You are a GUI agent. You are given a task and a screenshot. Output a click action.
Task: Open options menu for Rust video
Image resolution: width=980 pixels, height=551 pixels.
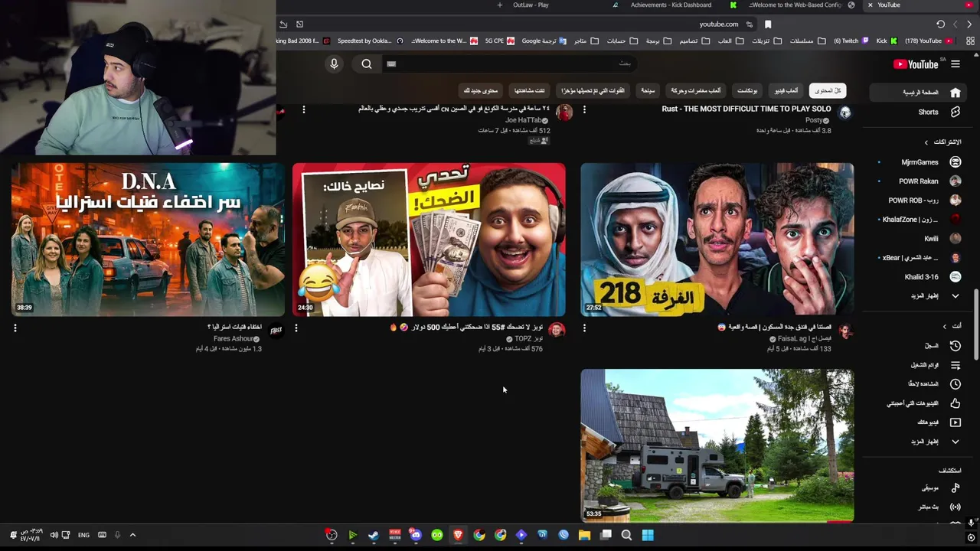click(584, 110)
